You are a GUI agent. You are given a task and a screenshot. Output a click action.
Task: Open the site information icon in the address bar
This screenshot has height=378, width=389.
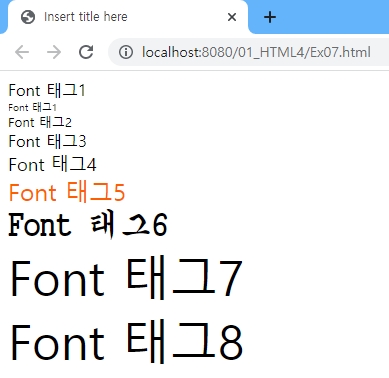(x=126, y=52)
